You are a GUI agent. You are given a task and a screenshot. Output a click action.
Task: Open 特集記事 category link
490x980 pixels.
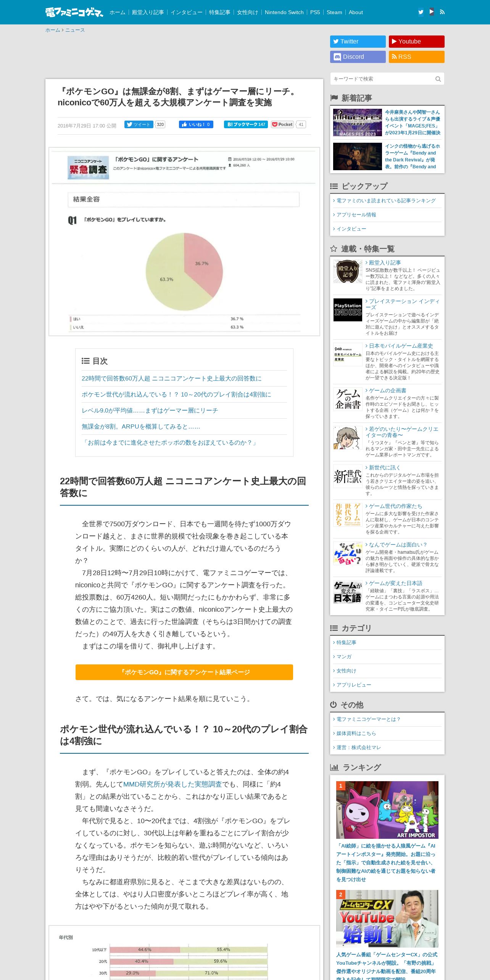pyautogui.click(x=346, y=643)
